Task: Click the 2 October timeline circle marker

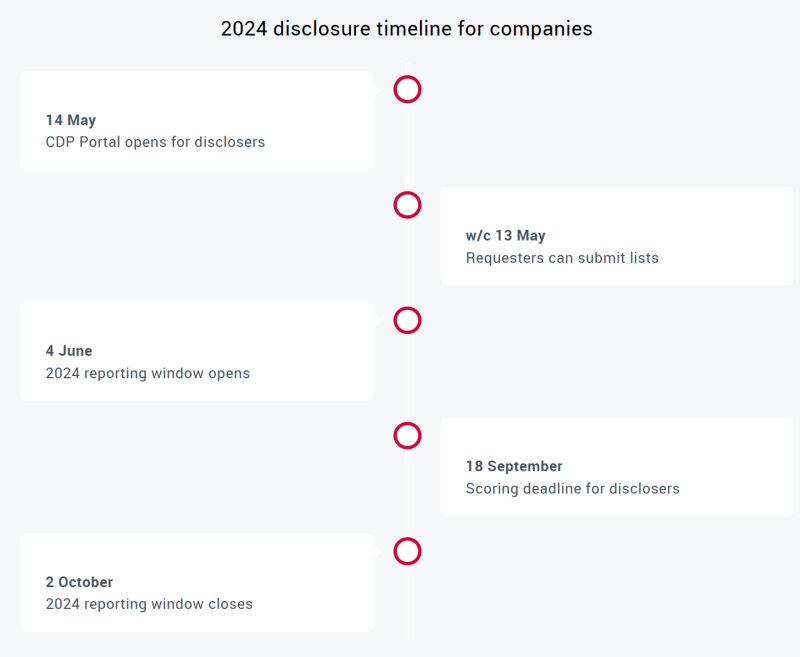Action: 407,551
